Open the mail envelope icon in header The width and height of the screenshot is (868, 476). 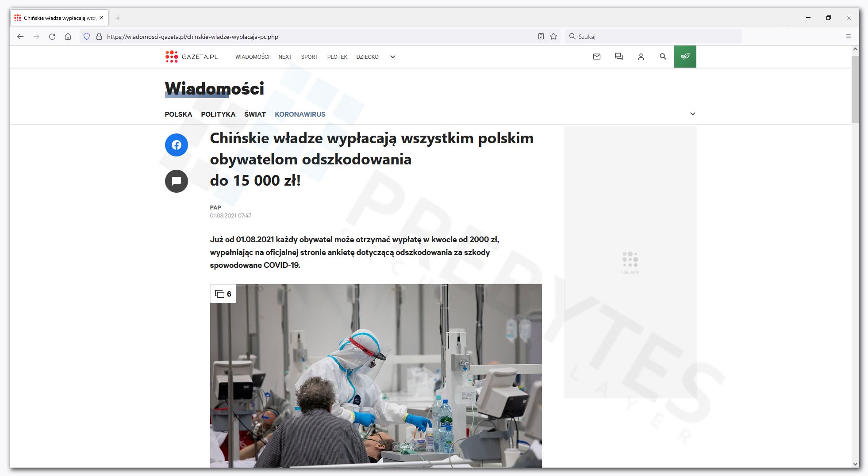tap(597, 57)
